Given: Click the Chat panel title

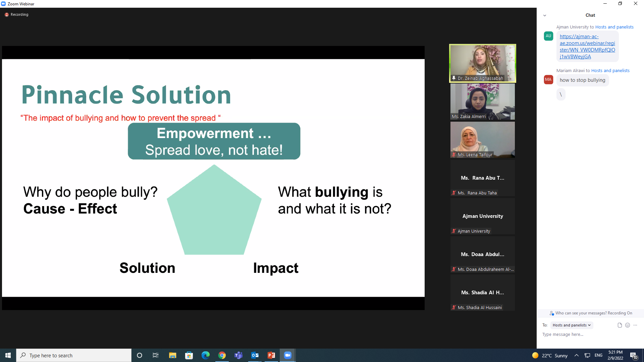Looking at the screenshot, I should tap(590, 15).
